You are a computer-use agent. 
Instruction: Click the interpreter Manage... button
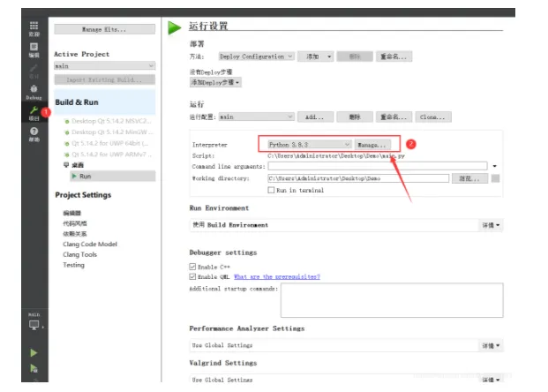372,145
